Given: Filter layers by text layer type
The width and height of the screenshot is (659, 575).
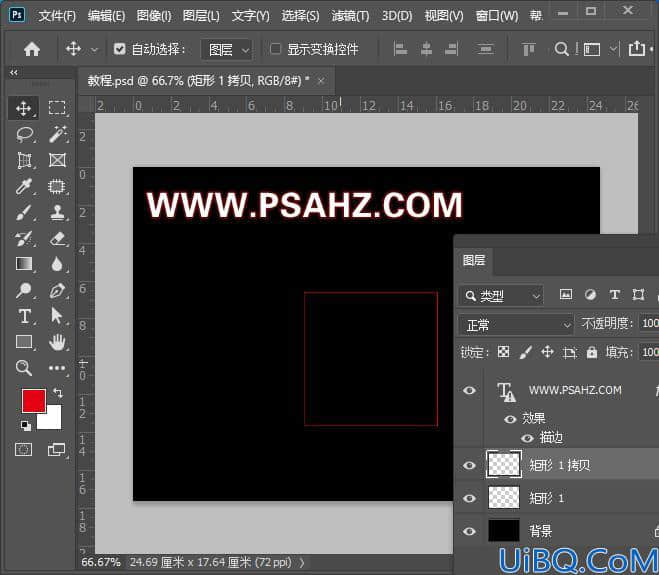Looking at the screenshot, I should coord(614,295).
